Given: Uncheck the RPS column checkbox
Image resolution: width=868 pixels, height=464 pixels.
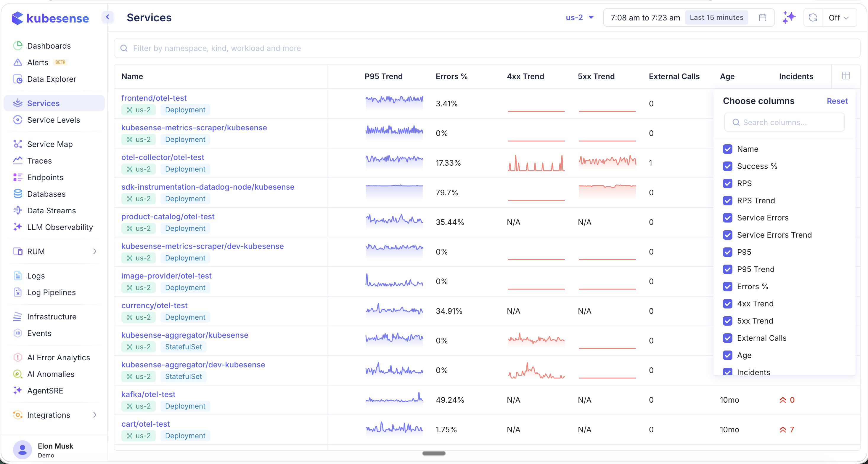Looking at the screenshot, I should pyautogui.click(x=728, y=183).
